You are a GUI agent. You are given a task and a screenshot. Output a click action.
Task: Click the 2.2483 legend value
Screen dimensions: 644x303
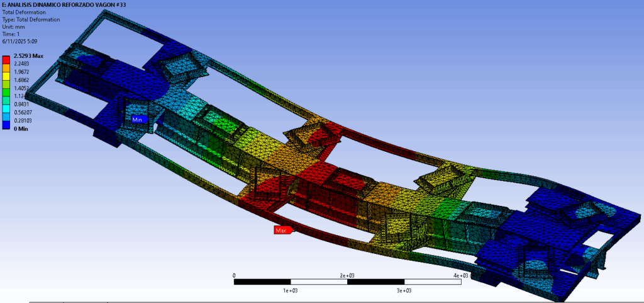coord(22,64)
